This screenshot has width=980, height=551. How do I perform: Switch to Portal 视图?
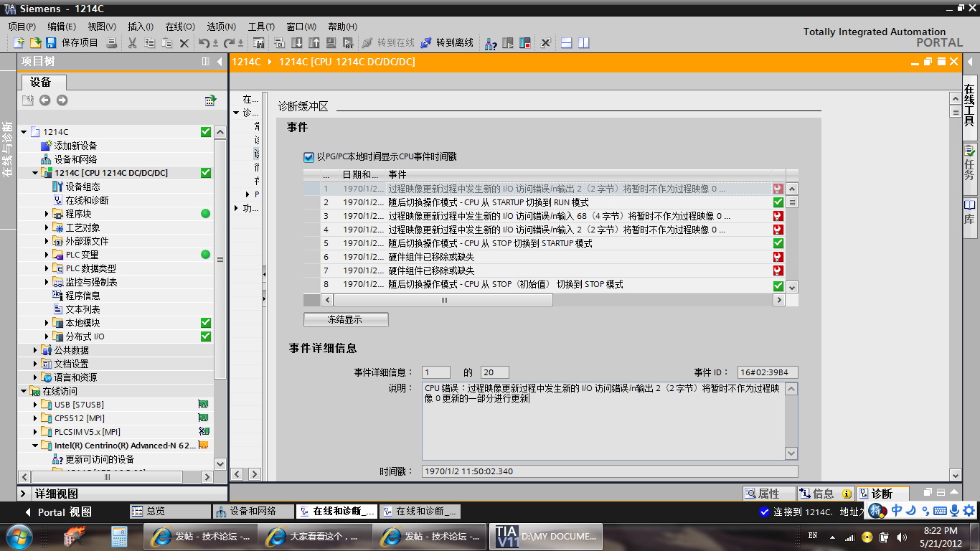[59, 512]
